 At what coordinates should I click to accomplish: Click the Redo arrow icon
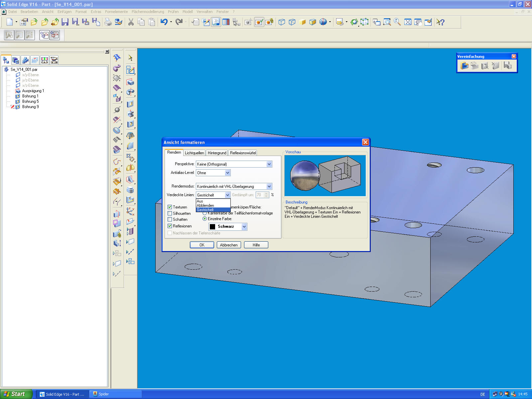[179, 22]
